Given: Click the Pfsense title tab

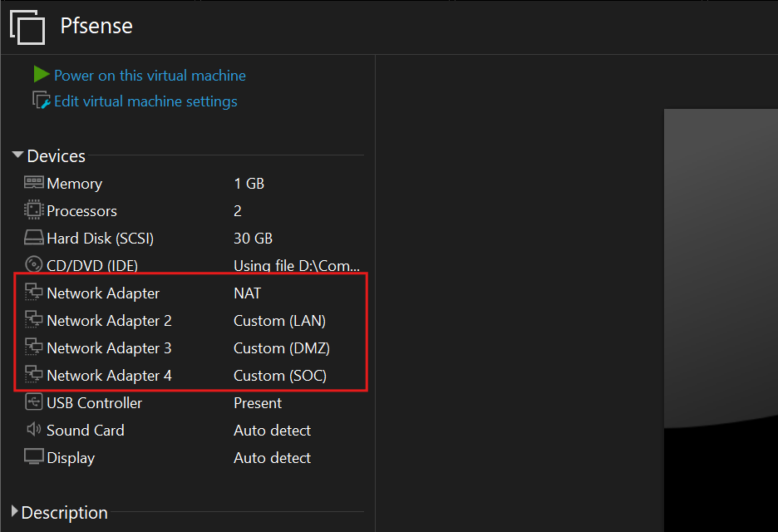Looking at the screenshot, I should coord(96,26).
